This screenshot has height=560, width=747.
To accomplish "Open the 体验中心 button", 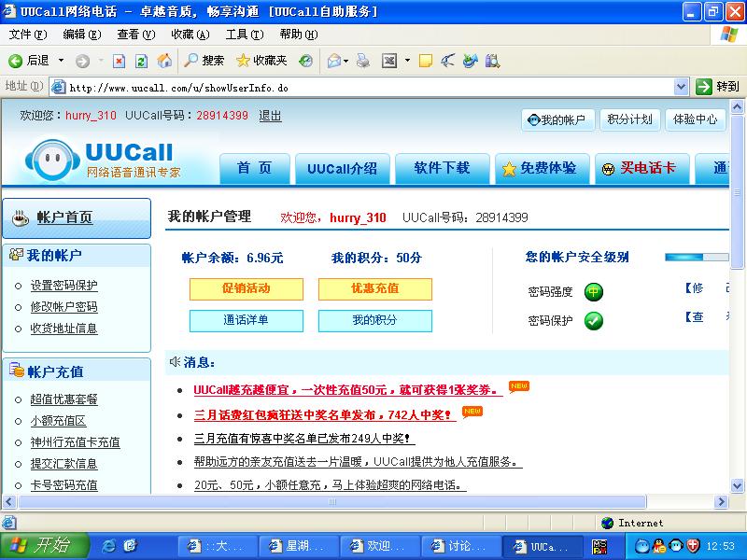I will point(695,119).
